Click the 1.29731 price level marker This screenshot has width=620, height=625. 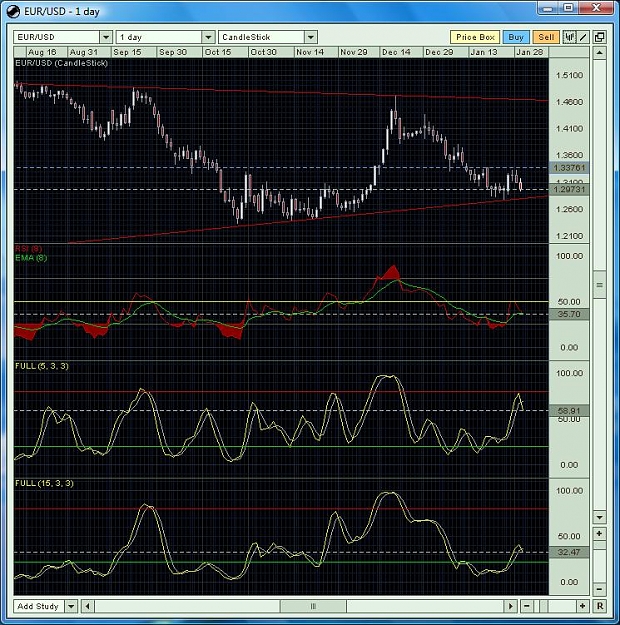[x=569, y=189]
